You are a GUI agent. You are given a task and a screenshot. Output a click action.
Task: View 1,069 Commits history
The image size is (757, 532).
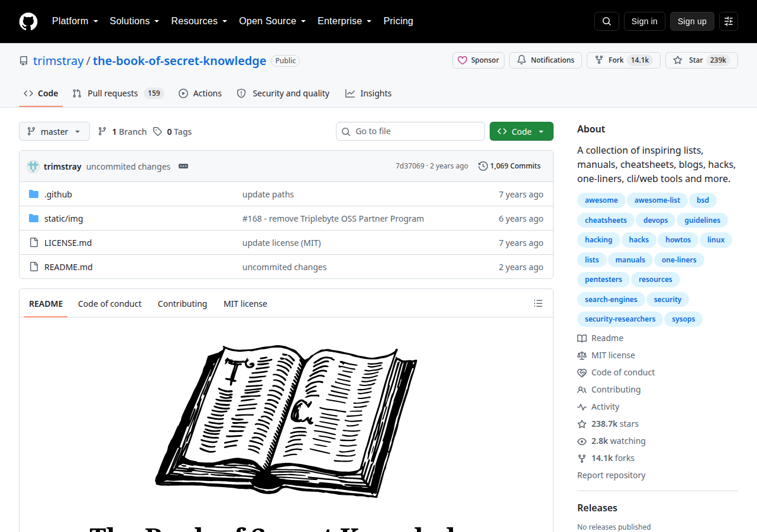[509, 166]
